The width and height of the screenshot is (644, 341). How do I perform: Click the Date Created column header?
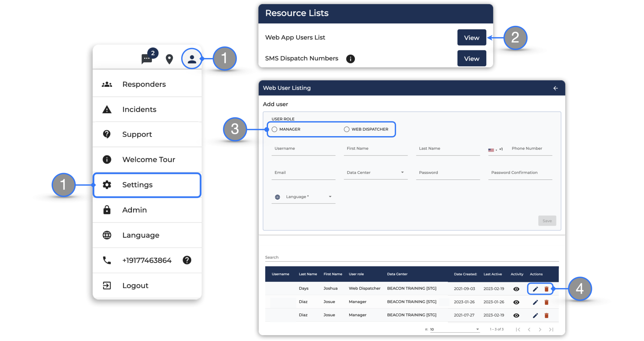pos(466,274)
